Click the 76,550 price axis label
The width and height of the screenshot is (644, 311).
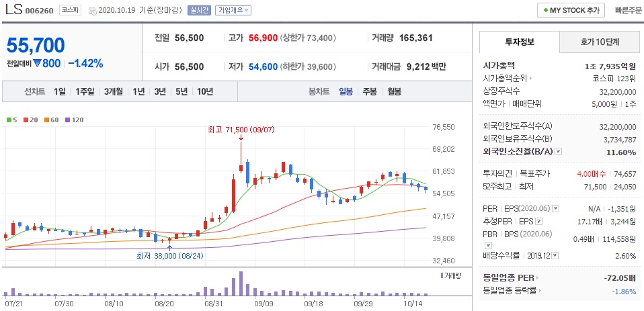(x=444, y=127)
